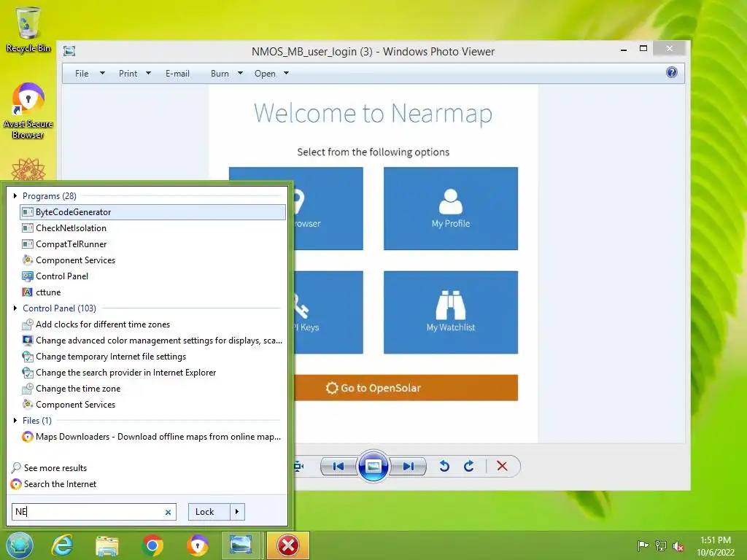Click the Start orb button
This screenshot has width=747, height=560.
(20, 545)
